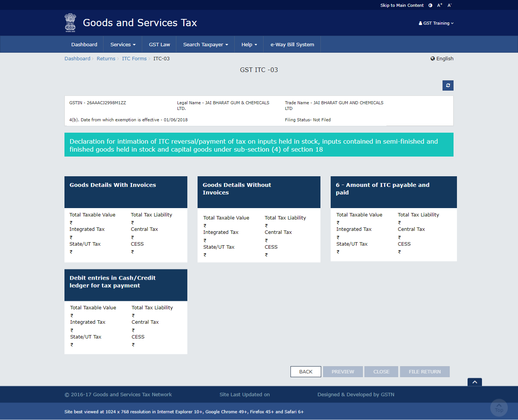
Task: Click Designed & Developed by GSTN text
Action: point(356,395)
